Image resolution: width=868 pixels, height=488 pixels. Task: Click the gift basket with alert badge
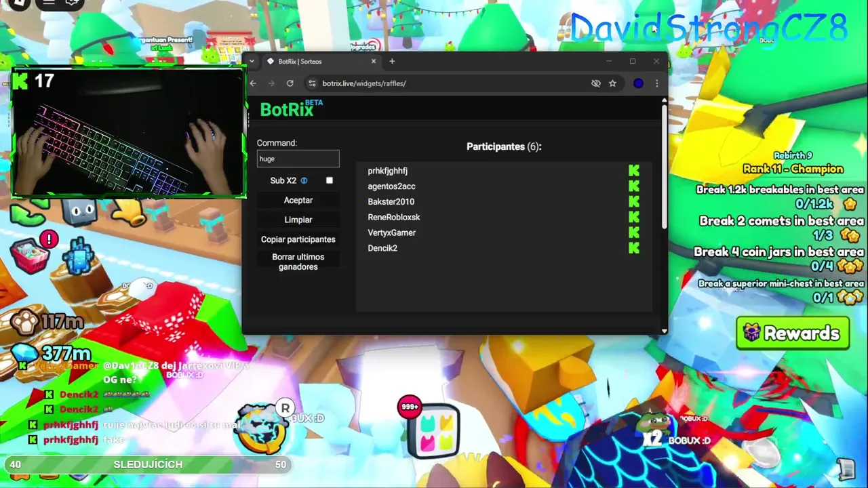[x=31, y=256]
